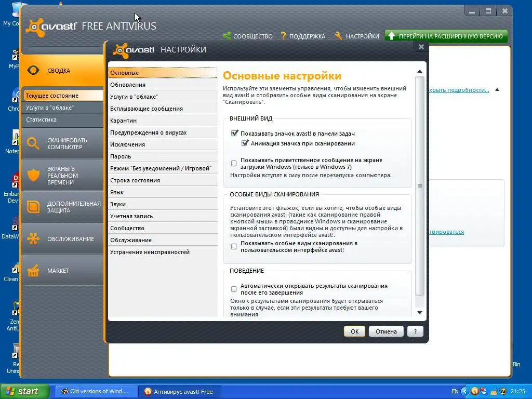Viewport: 532px width, 399px height.
Task: Click the taskbar clock showing 21:25
Action: pyautogui.click(x=518, y=391)
